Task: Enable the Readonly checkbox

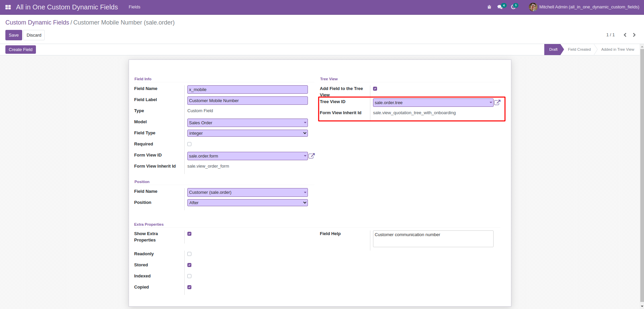Action: (189, 254)
